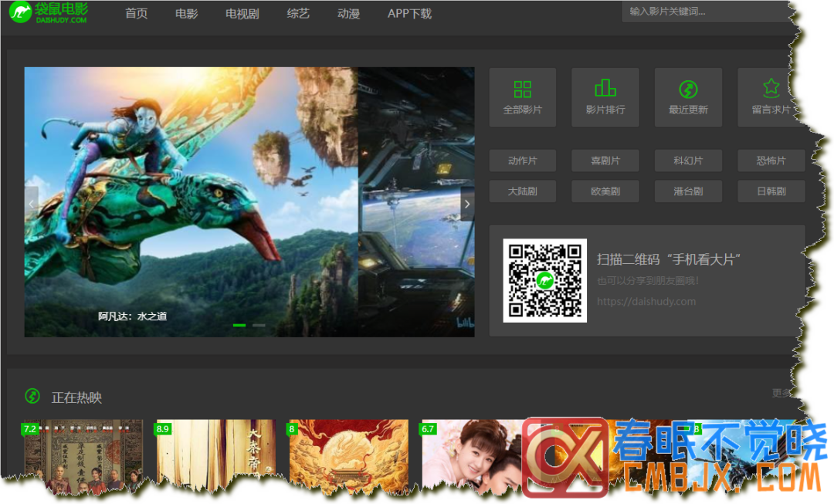Open the 恐怖片 category
Image resolution: width=834 pixels, height=504 pixels.
coord(771,161)
